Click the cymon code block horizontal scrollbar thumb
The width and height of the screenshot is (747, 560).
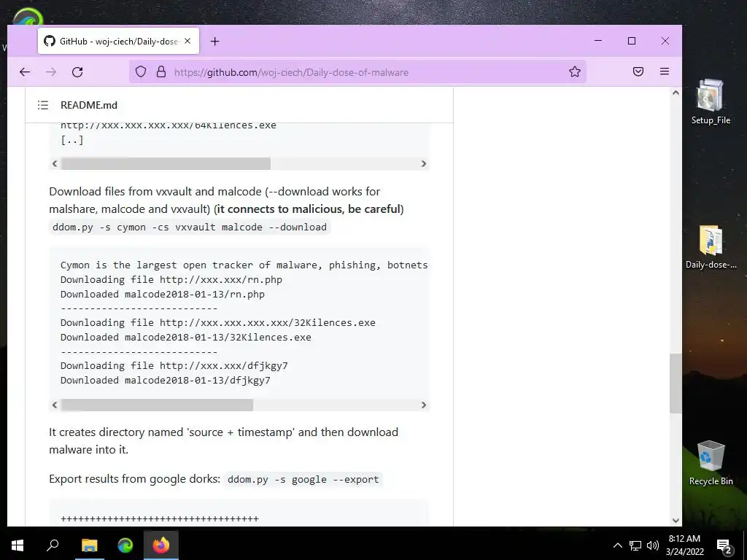point(158,405)
